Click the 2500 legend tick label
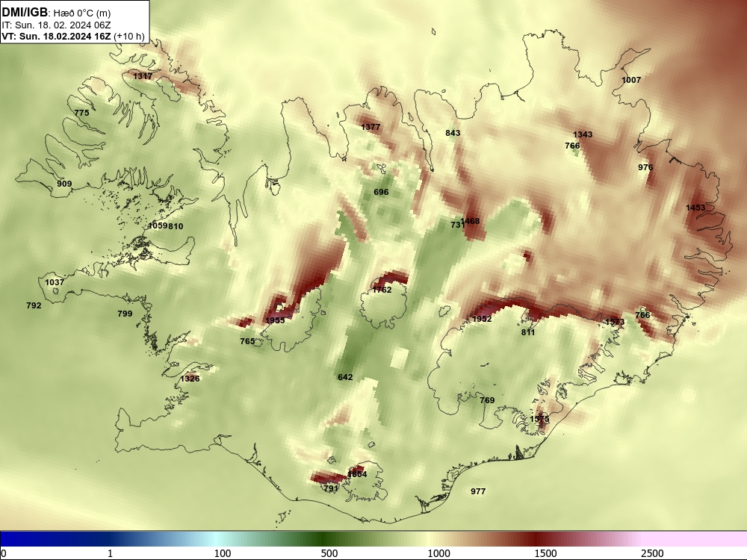This screenshot has height=560, width=747. click(x=652, y=553)
